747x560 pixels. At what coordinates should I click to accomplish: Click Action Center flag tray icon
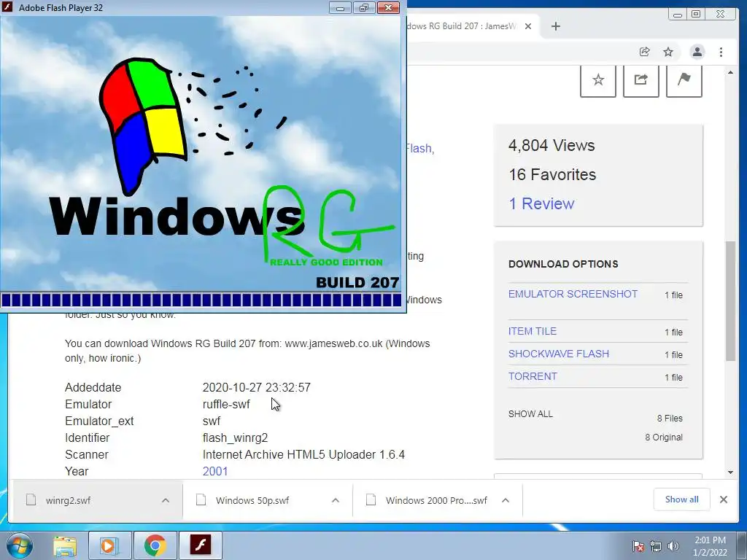click(638, 546)
